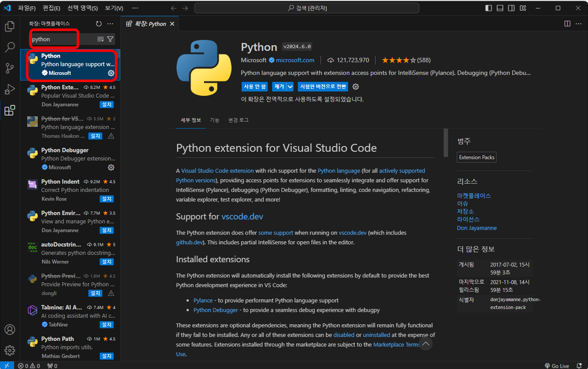Filter extensions with funnel icon
Viewport: 588px width, 369px height.
pyautogui.click(x=110, y=39)
